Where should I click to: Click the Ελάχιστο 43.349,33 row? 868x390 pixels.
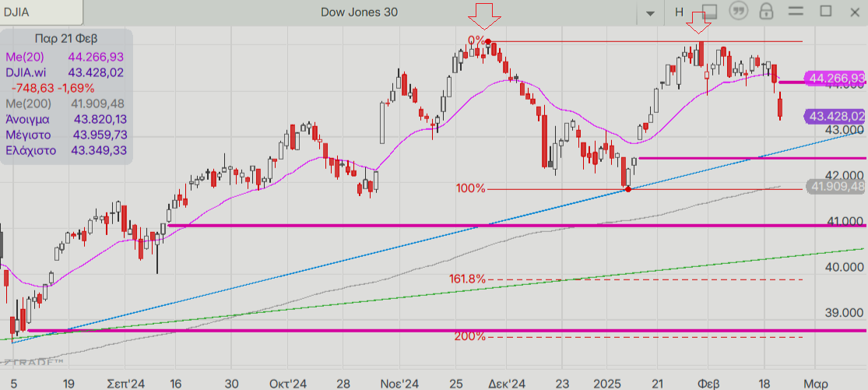click(x=66, y=150)
